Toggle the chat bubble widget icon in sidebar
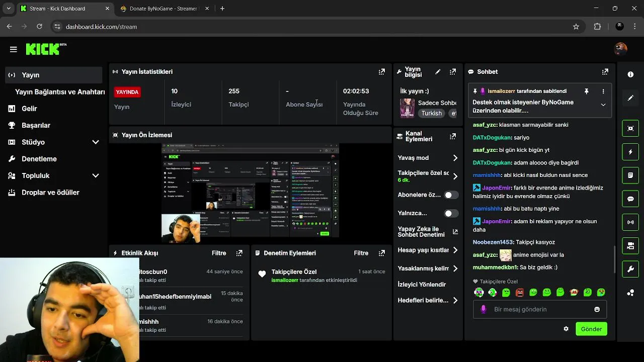644x362 pixels. pyautogui.click(x=630, y=199)
